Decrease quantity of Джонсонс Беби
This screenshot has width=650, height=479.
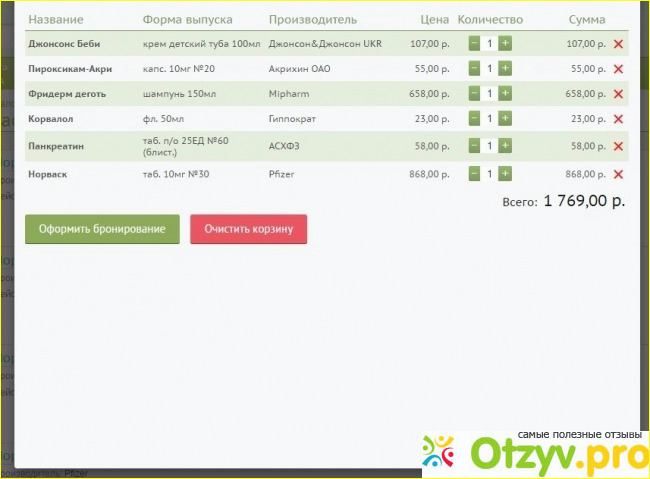point(474,44)
